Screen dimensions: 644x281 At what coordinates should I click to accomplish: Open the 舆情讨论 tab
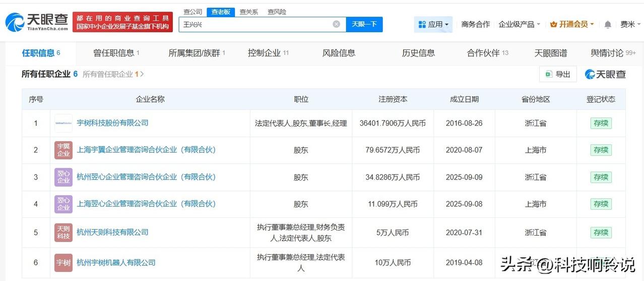pyautogui.click(x=613, y=53)
